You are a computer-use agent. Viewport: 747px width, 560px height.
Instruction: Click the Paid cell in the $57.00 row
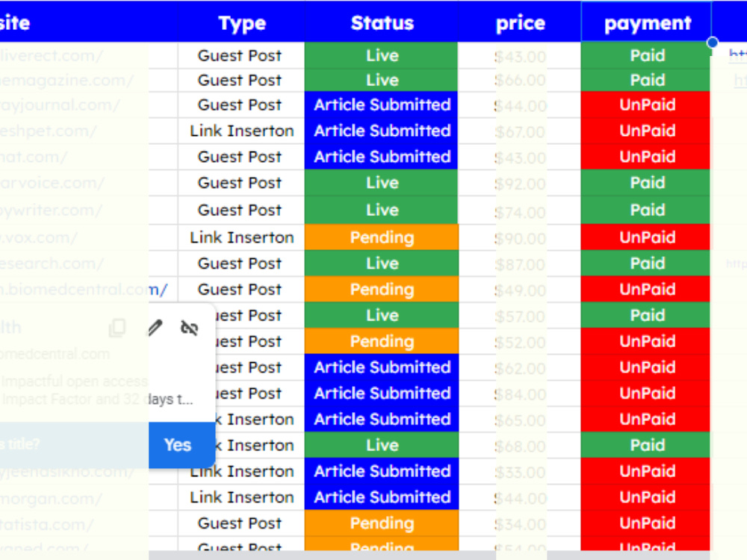[x=645, y=316]
